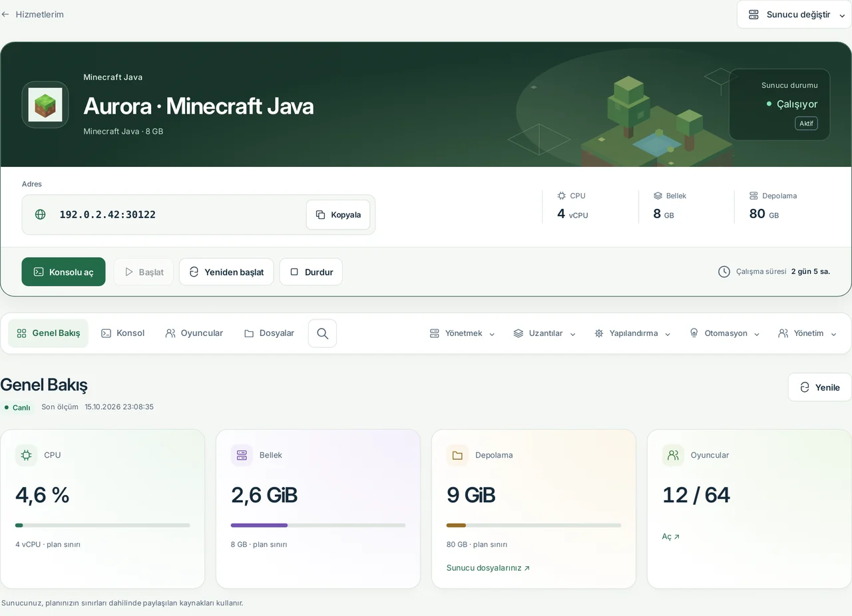Copy address with Kopyala button
Screen dimensions: 852x616
click(338, 215)
